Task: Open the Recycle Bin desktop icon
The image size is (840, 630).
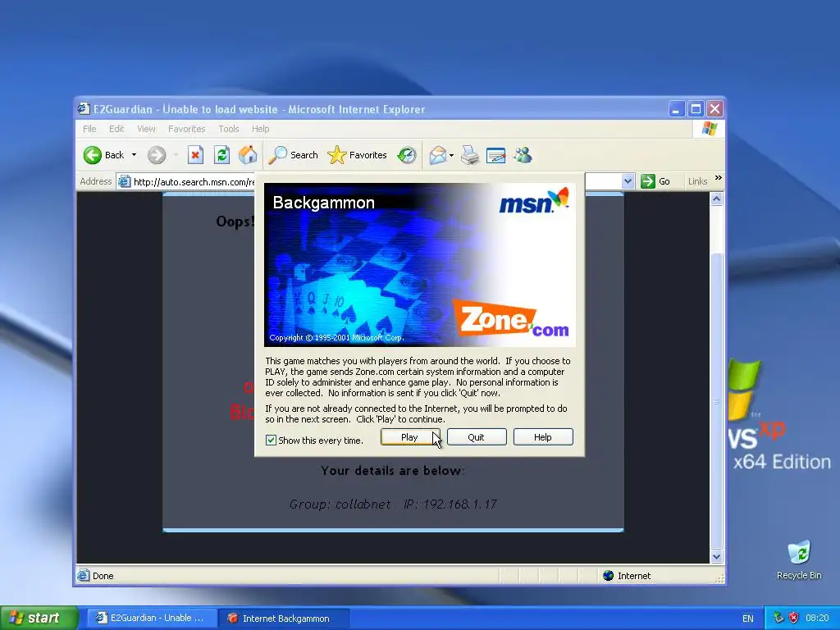Action: (799, 553)
